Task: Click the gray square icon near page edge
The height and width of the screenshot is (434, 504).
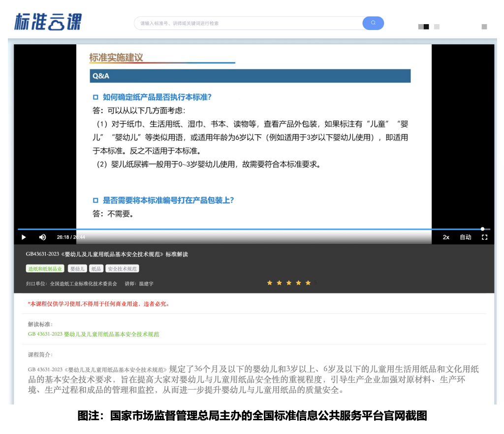Action: 485,27
